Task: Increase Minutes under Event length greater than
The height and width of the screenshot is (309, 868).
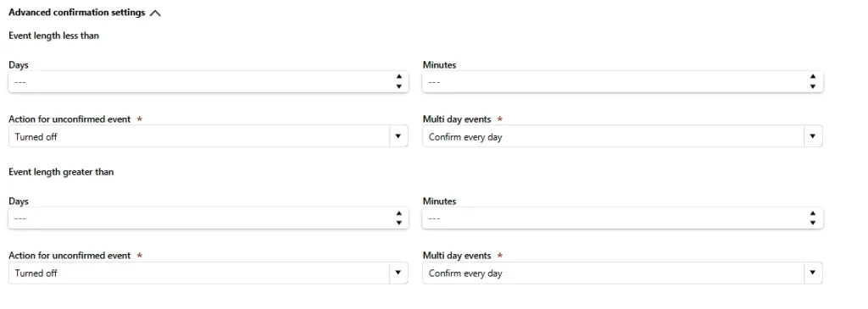Action: coord(813,213)
